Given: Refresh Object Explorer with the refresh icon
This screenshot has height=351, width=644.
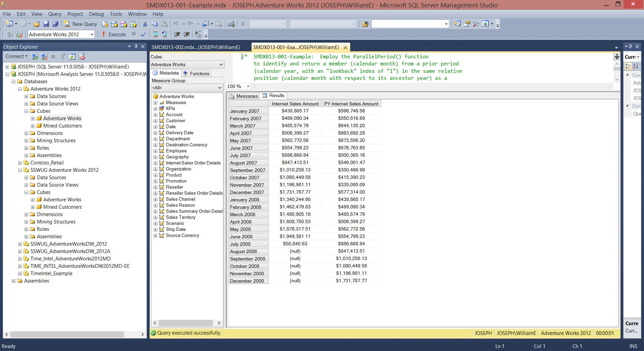Looking at the screenshot, I should tap(72, 56).
